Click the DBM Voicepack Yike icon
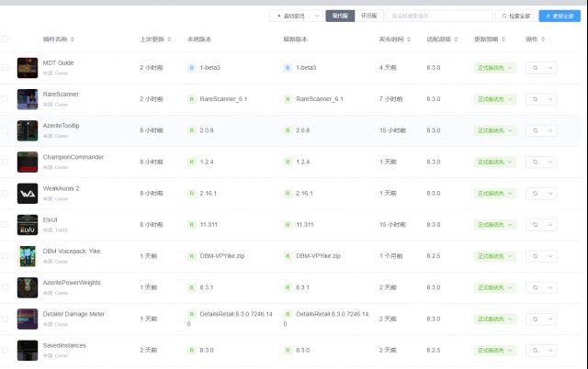The width and height of the screenshot is (588, 369). 27,256
